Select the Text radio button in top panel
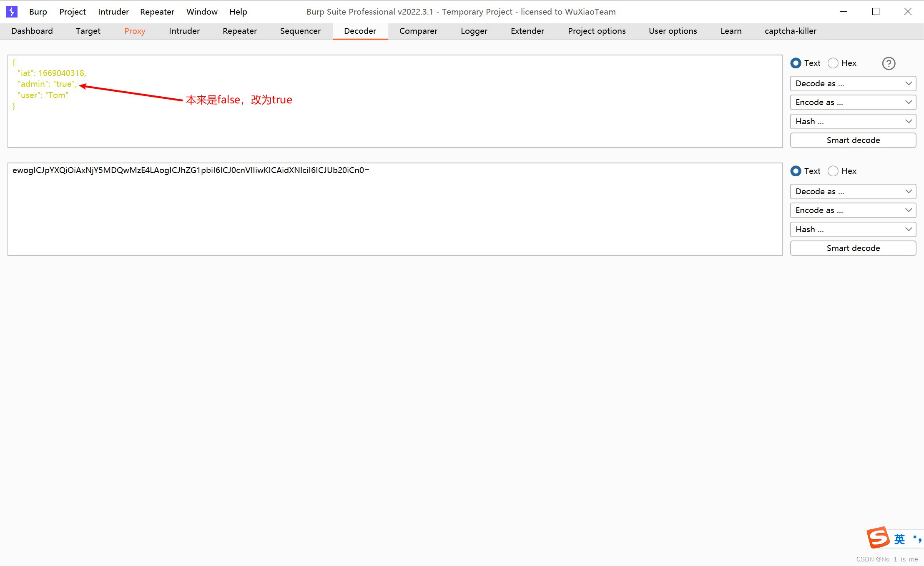The image size is (924, 566). tap(796, 63)
